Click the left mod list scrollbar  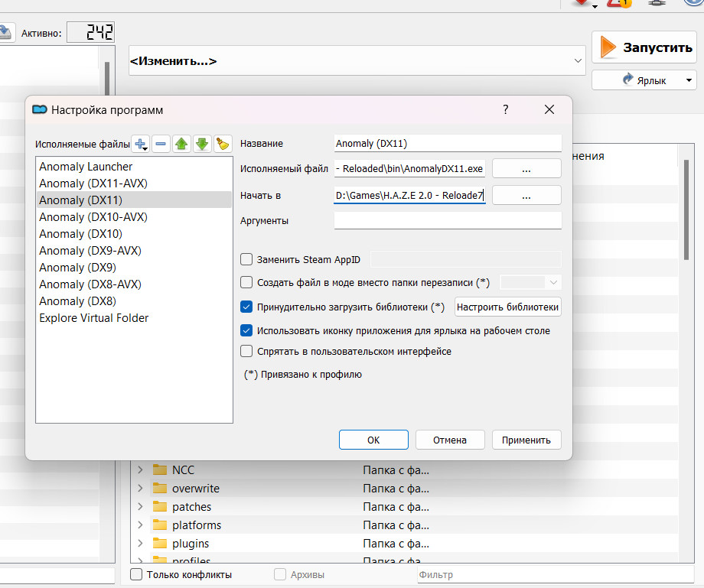(x=107, y=79)
